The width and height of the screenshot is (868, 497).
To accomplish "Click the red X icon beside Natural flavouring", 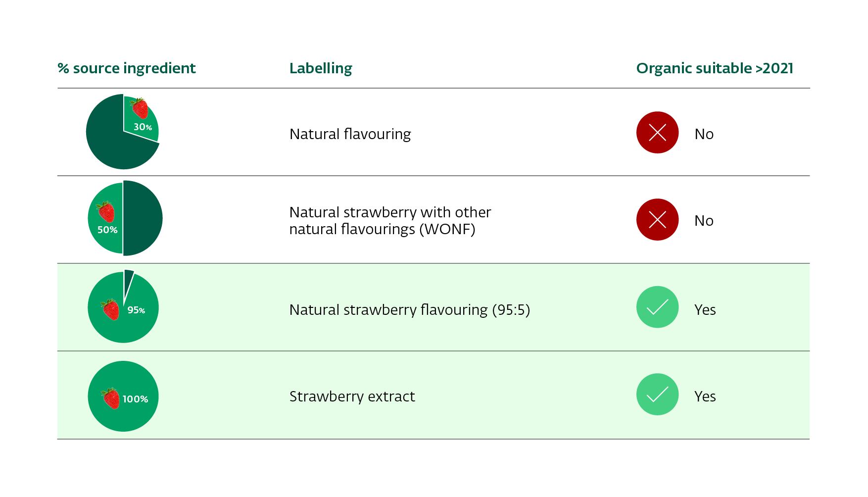I will [657, 133].
